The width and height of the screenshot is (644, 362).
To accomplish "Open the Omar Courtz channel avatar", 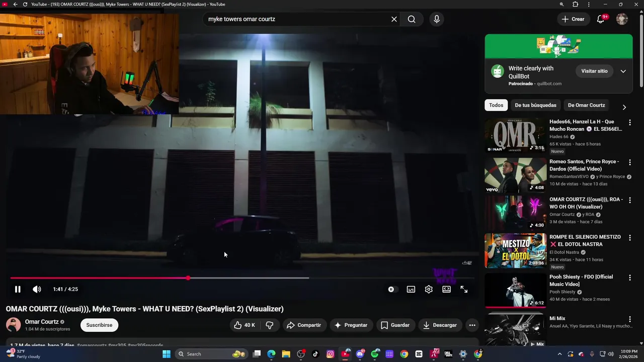I will coord(13,325).
